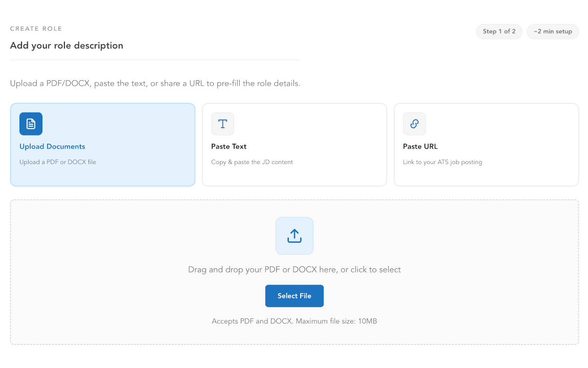
Task: Choose the Paste URL option
Action: click(x=486, y=145)
